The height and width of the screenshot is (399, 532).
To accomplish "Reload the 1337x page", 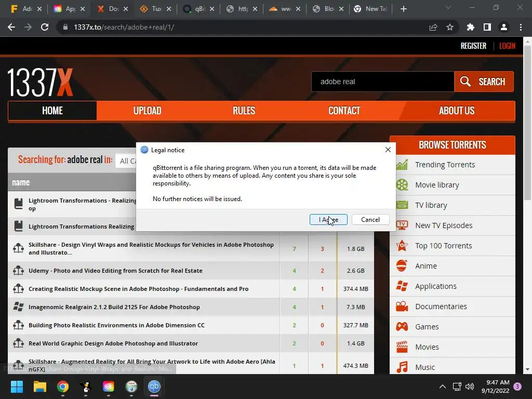I will pos(45,27).
